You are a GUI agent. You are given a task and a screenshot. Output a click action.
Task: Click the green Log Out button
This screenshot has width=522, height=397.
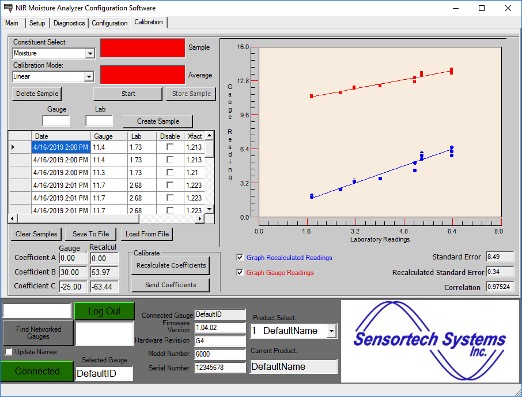point(104,311)
